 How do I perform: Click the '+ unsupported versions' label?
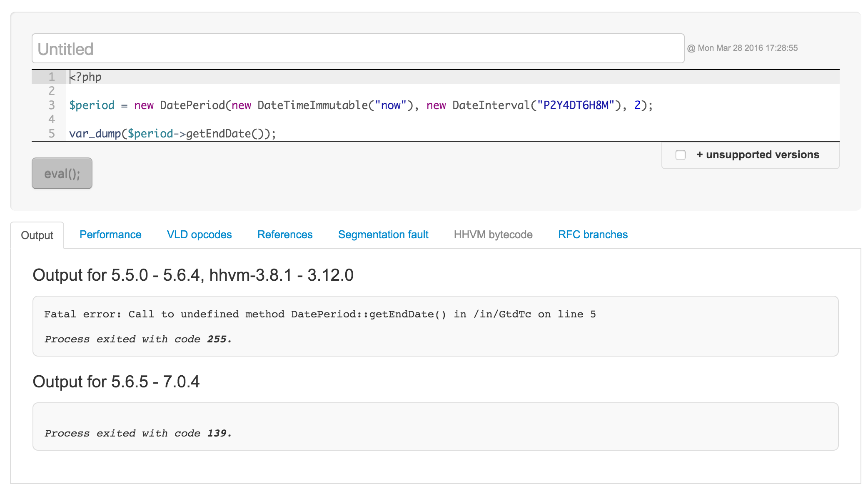click(758, 155)
